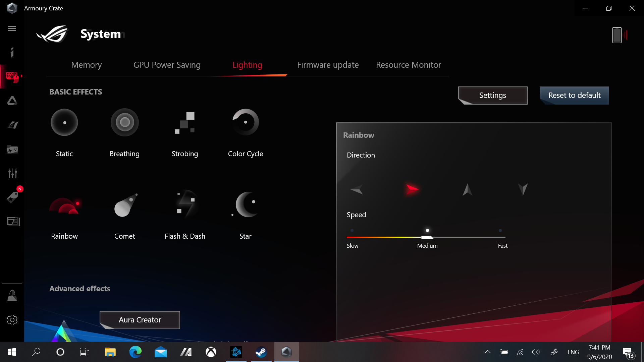Switch to the Firmware update tab

pyautogui.click(x=328, y=65)
